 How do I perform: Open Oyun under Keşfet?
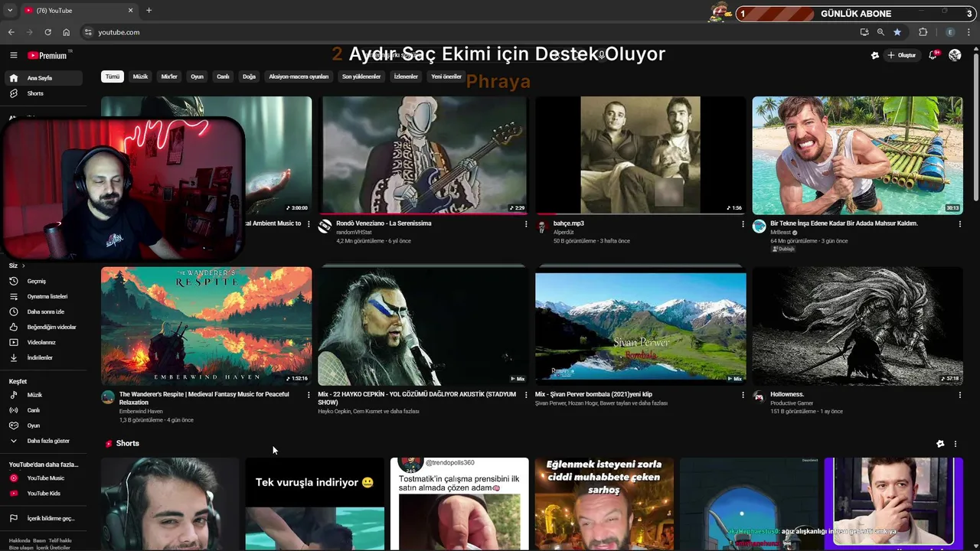click(44, 425)
